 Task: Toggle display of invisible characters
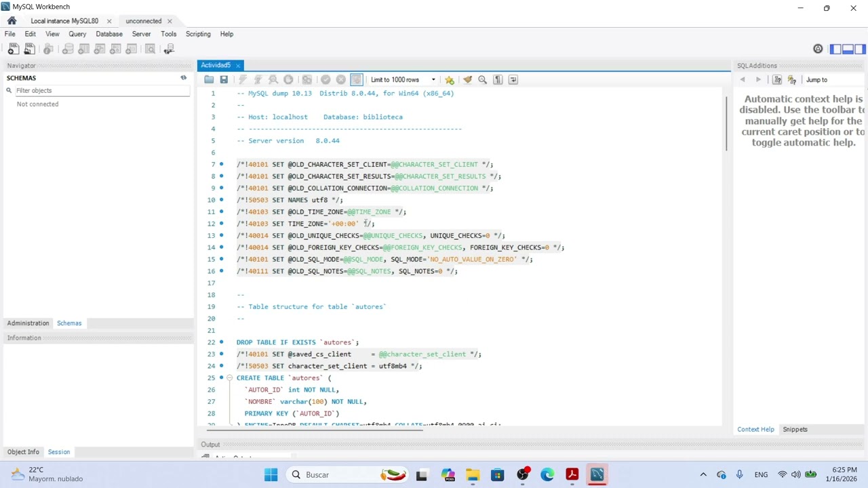498,80
